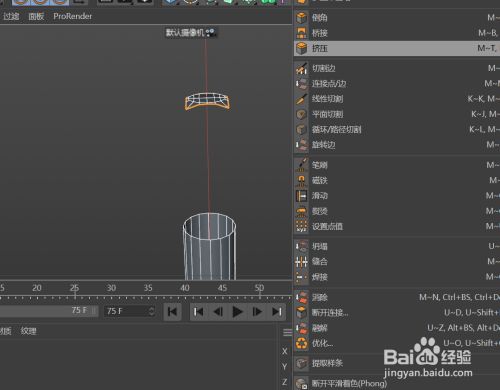Open the 面板 (Panel) viewport menu

coord(36,16)
